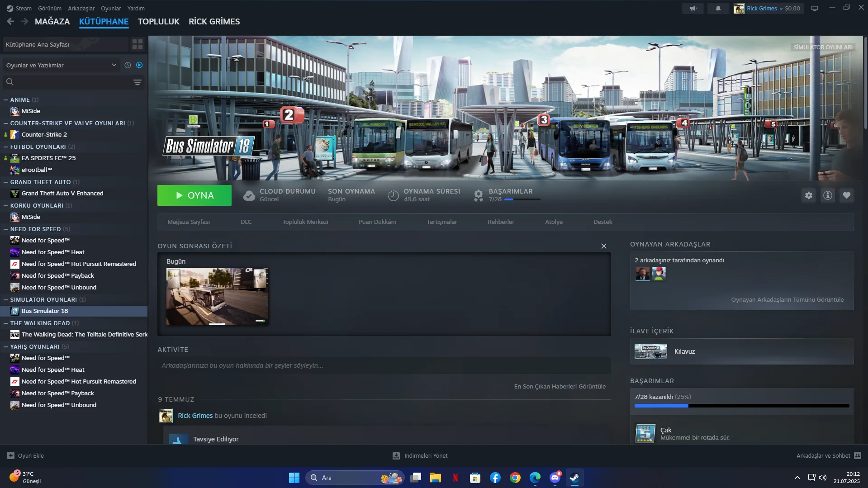Collapse the Need for Speed category
The image size is (868, 488).
pos(6,229)
